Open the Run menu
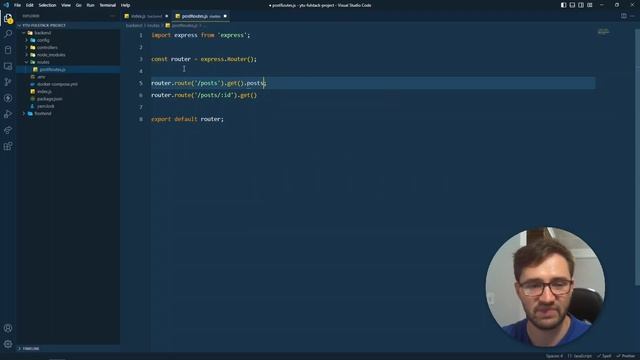This screenshot has height=360, width=640. (x=91, y=5)
